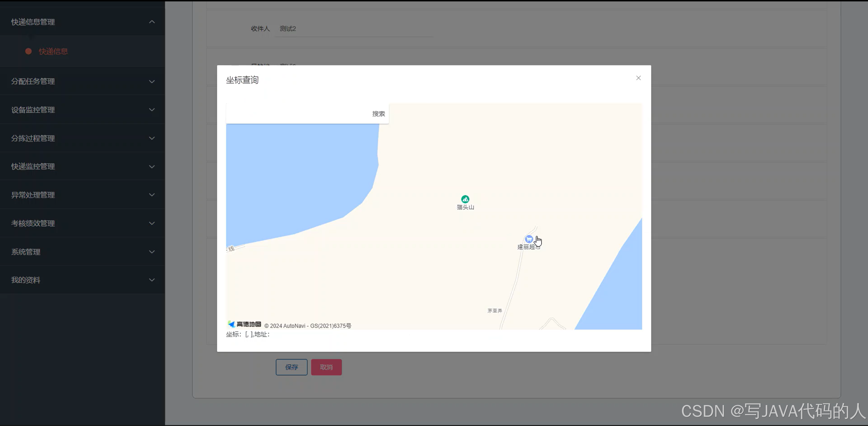The width and height of the screenshot is (868, 426).
Task: Click the red 取消 button
Action: (x=326, y=367)
